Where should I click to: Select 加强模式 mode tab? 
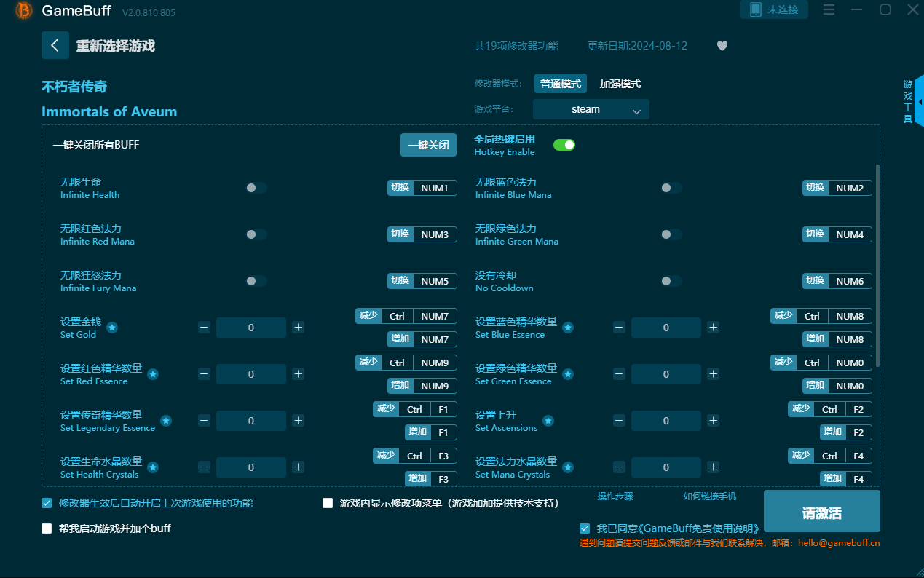point(620,84)
